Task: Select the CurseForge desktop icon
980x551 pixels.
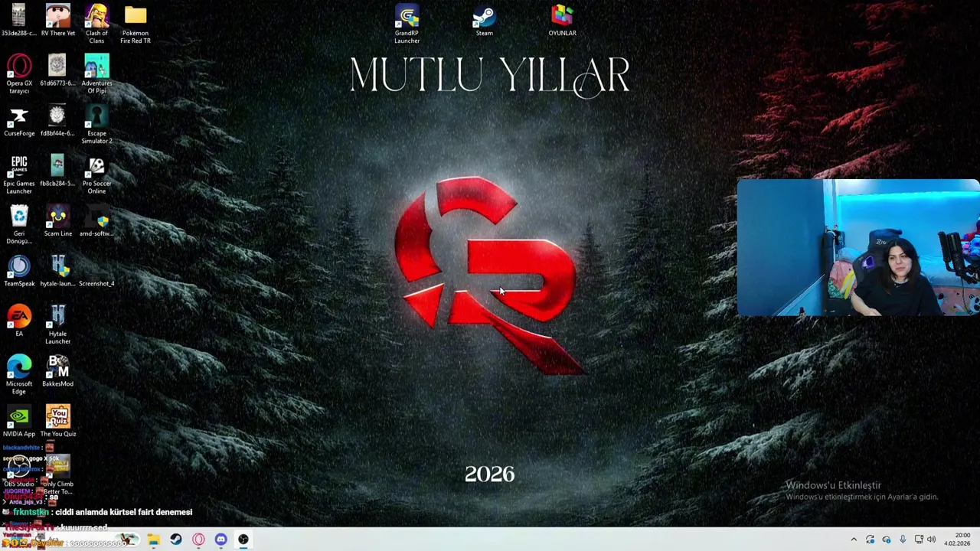Action: (x=19, y=120)
